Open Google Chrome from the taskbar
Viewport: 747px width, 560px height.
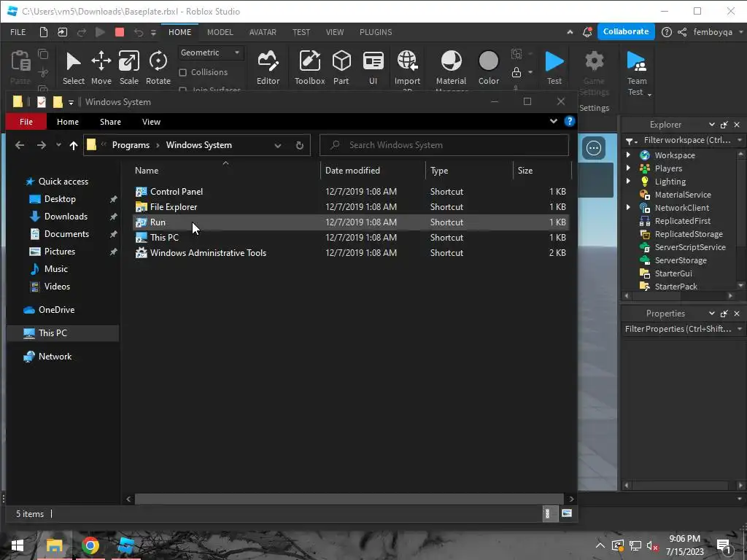pos(90,545)
